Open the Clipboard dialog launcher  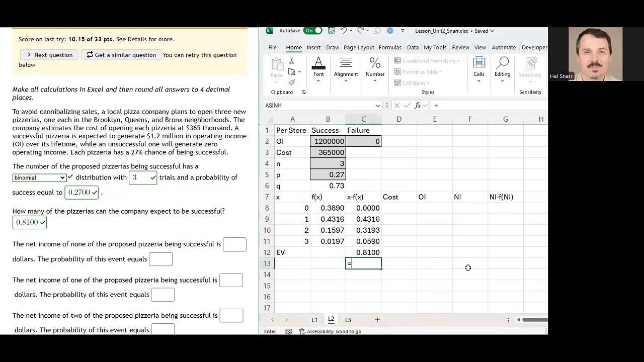[x=303, y=93]
